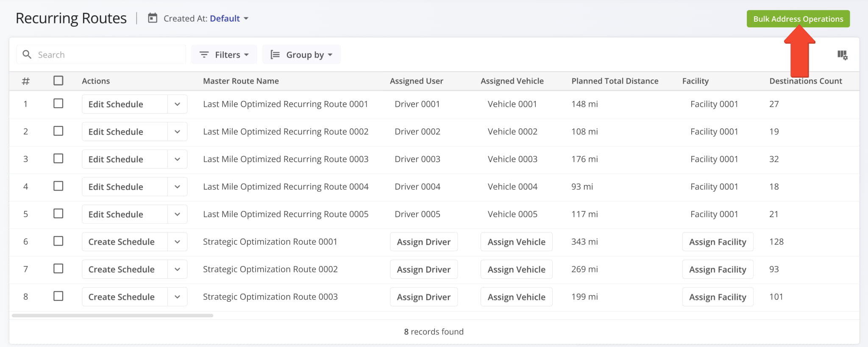Click the 343 mi distance value
The image size is (868, 347).
coord(584,242)
